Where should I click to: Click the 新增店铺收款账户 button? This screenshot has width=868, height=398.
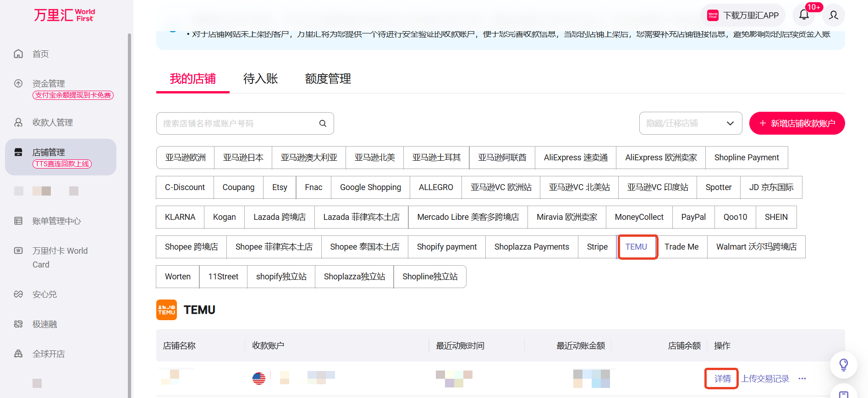[x=797, y=124]
